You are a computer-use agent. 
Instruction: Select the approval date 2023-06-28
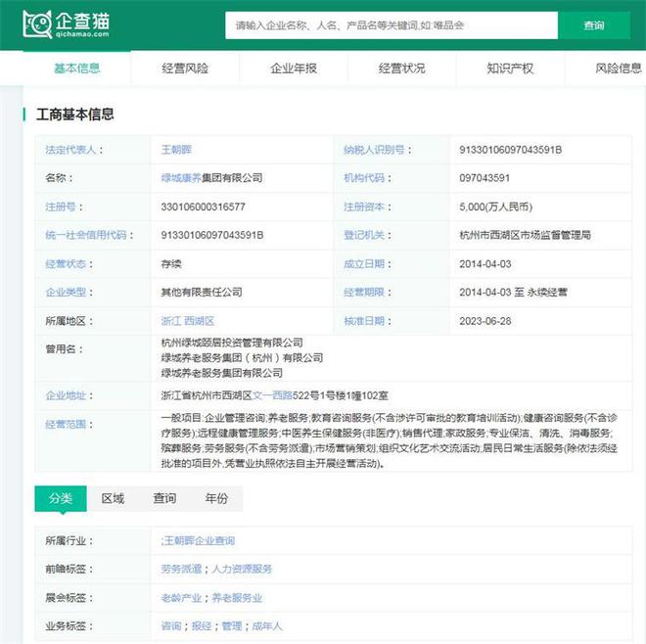tap(485, 321)
